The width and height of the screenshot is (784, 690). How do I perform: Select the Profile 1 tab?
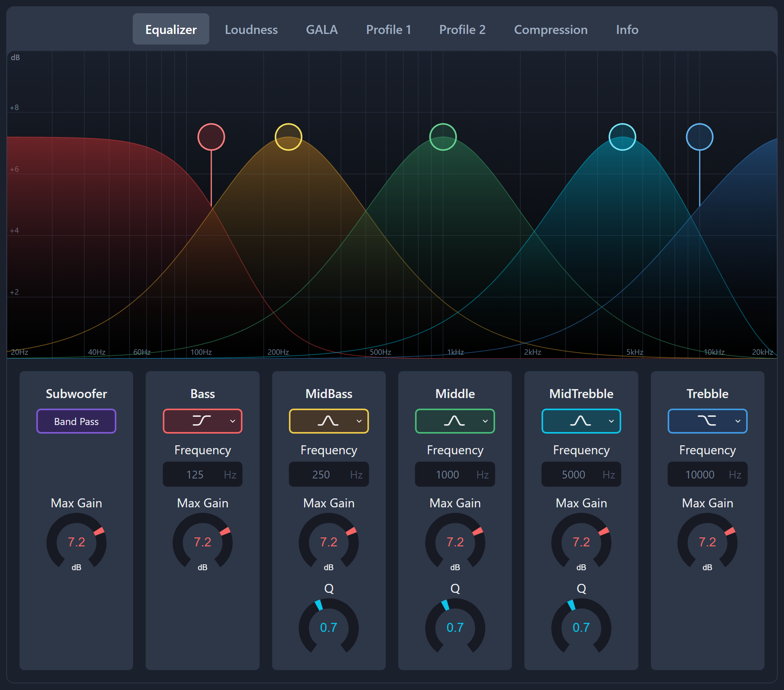pos(388,30)
